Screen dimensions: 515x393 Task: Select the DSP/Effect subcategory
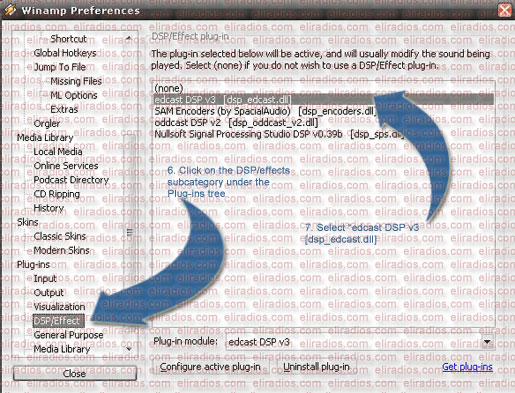pyautogui.click(x=58, y=321)
